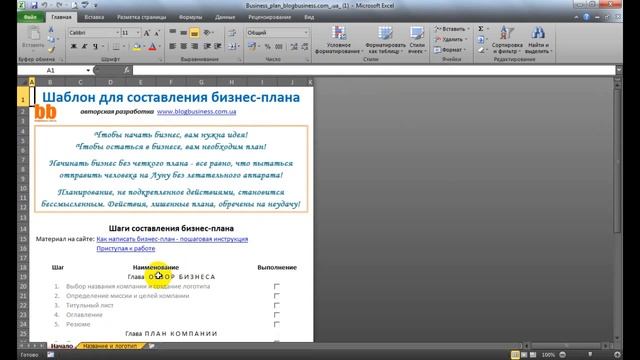The height and width of the screenshot is (360, 640).
Task: Expand the Name Box A1 dropdown
Action: click(x=88, y=70)
